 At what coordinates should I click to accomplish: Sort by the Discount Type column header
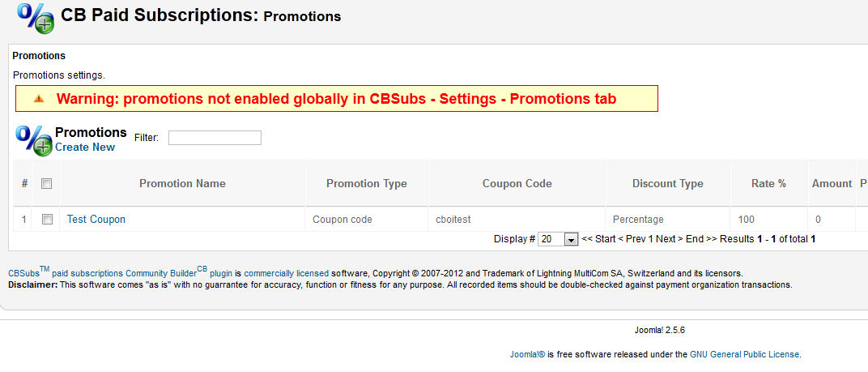tap(668, 183)
